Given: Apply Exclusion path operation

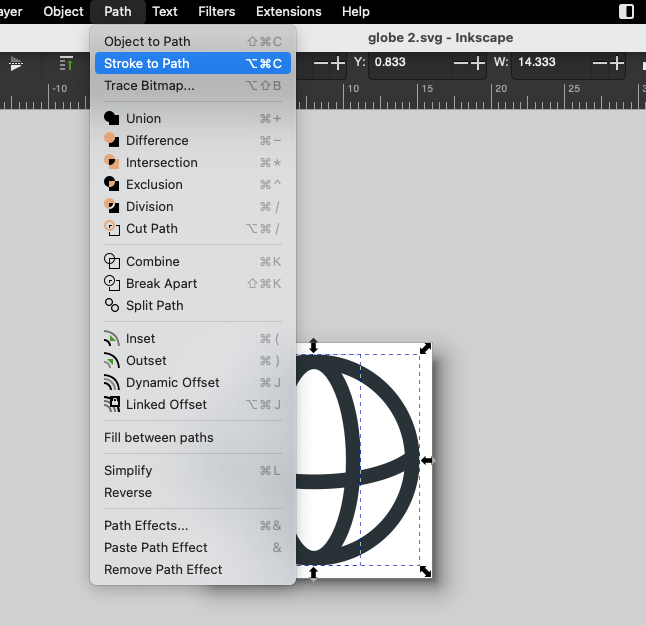Looking at the screenshot, I should click(193, 185).
